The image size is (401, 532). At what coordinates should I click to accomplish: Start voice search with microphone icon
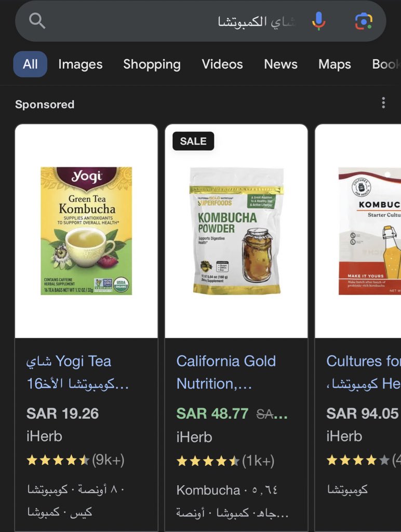(x=318, y=21)
